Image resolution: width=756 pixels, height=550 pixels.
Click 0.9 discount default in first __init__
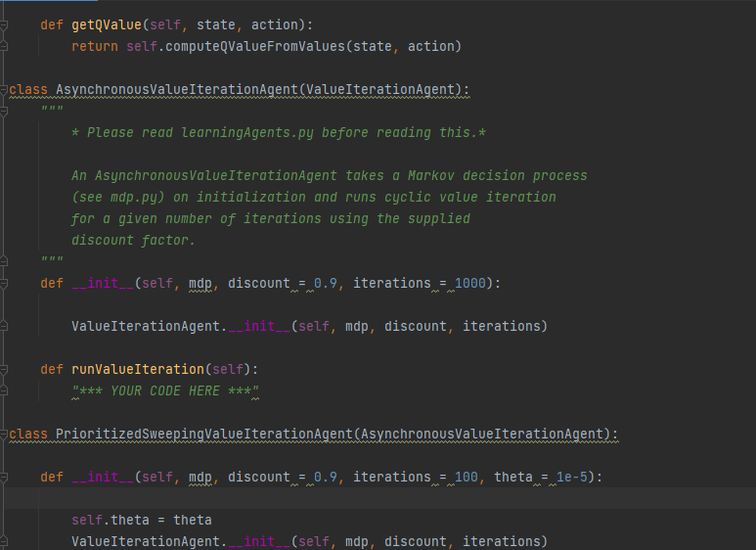pyautogui.click(x=326, y=283)
